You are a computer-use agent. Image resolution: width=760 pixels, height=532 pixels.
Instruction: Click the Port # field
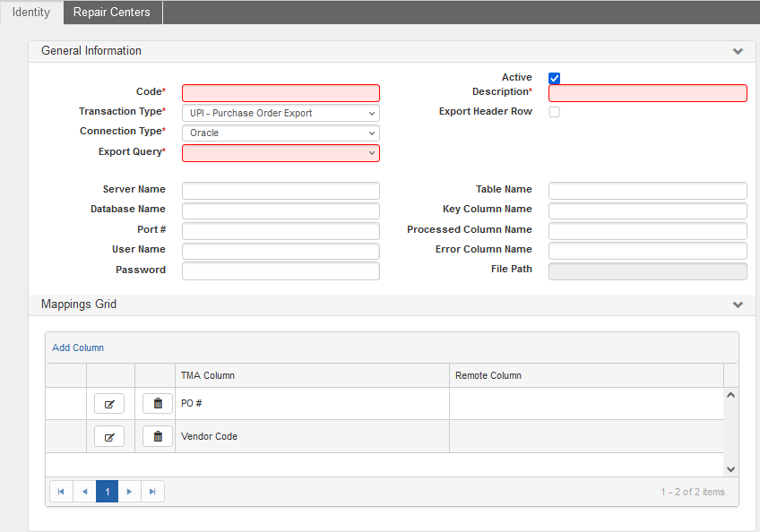[x=281, y=231]
